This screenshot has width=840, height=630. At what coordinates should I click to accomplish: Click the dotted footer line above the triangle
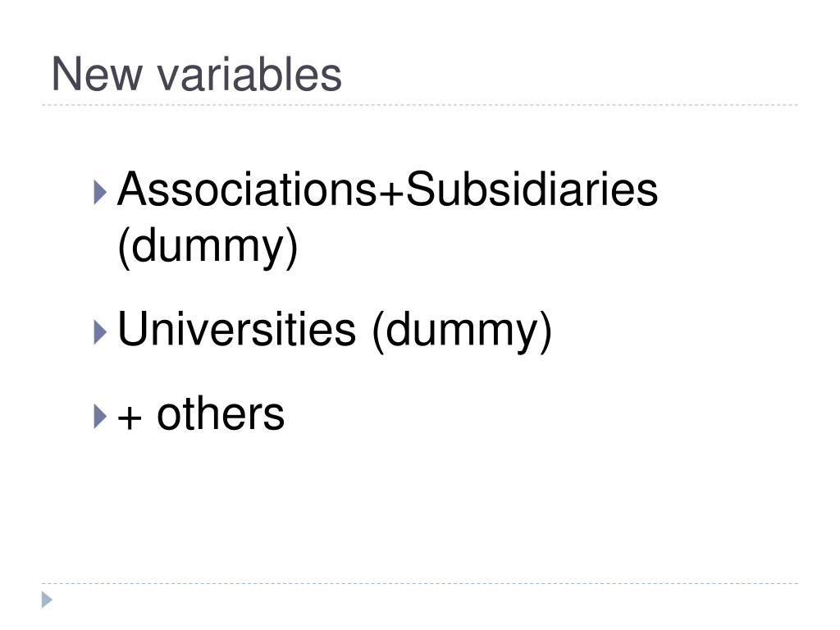[420, 583]
